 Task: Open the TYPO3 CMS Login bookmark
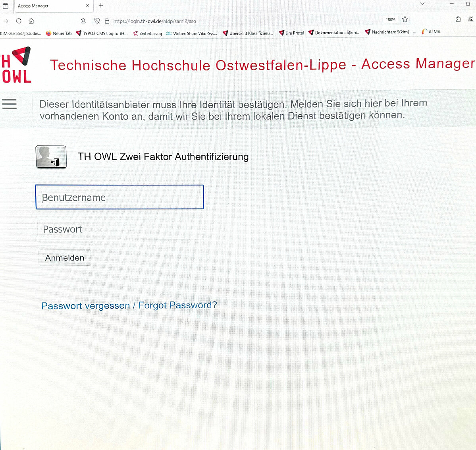[x=102, y=33]
